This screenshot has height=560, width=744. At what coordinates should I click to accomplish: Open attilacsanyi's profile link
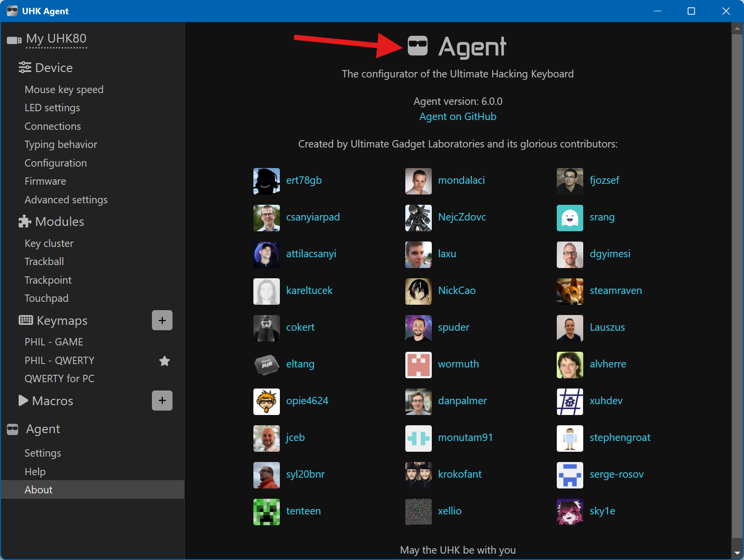(311, 254)
